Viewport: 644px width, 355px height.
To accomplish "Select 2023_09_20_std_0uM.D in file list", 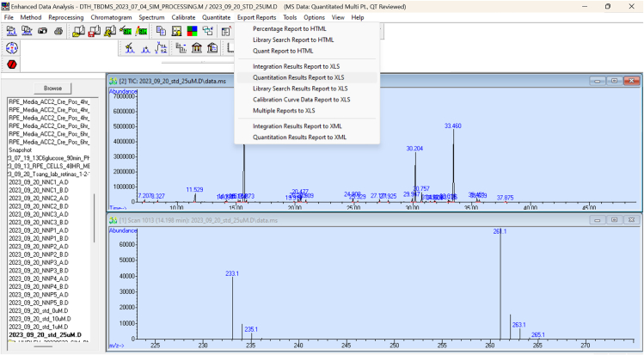I will (x=39, y=310).
